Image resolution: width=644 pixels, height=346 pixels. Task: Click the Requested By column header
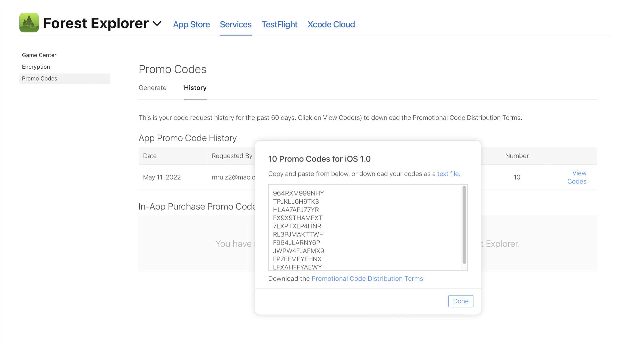(232, 156)
